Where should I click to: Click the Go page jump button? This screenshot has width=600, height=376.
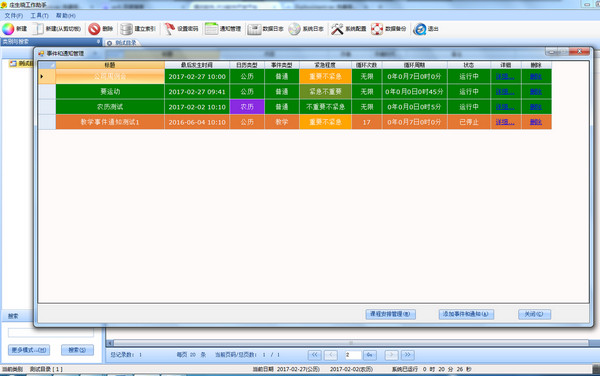369,355
